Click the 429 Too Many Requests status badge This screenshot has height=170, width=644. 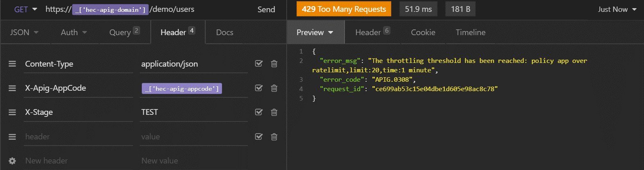coord(344,9)
